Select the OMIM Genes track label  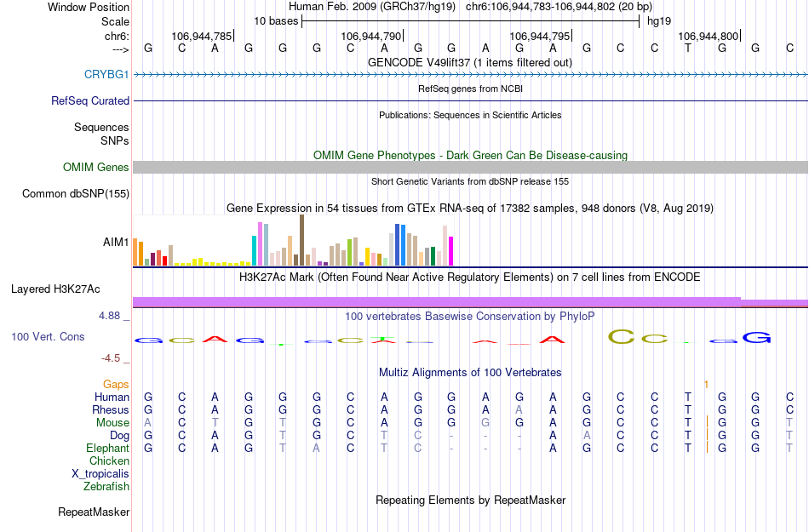point(95,167)
